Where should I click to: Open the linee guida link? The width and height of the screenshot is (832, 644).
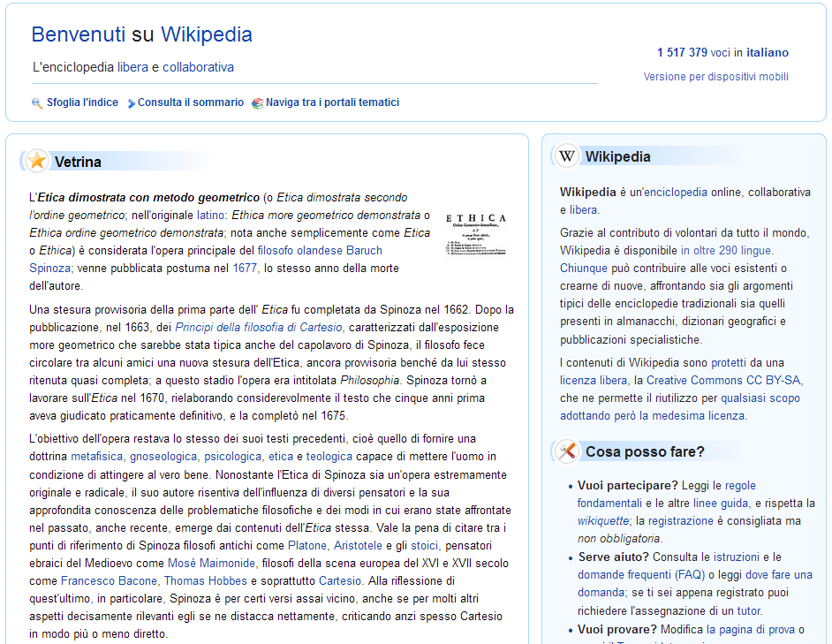pos(721,503)
